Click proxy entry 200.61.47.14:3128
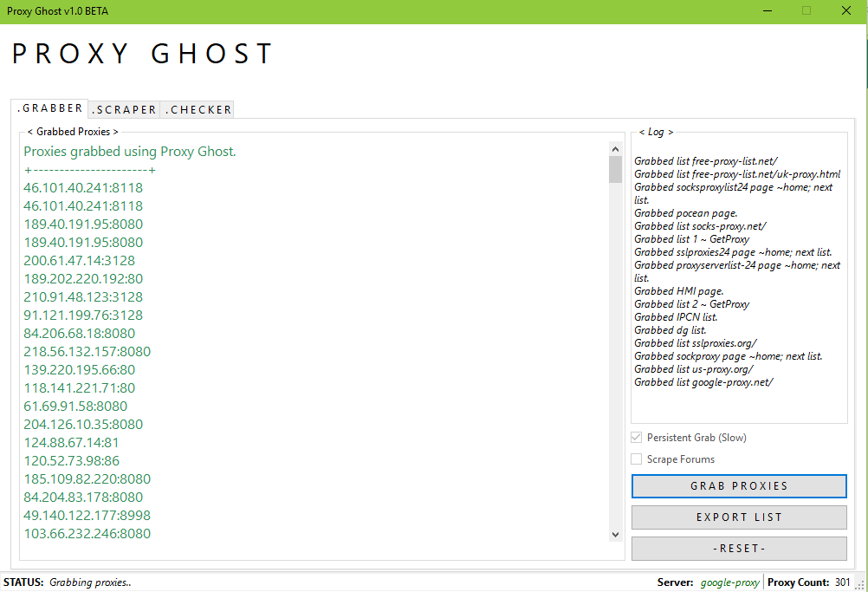This screenshot has width=868, height=592. click(79, 261)
